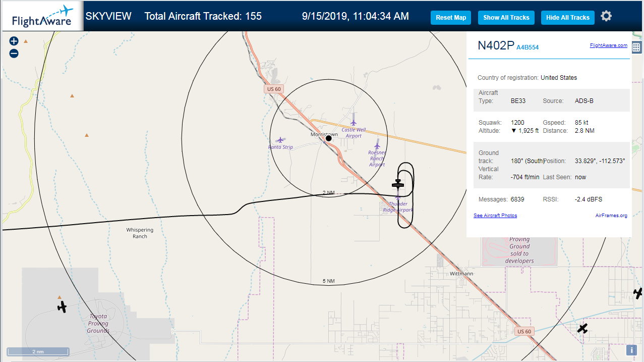Screen dimensions: 644x362
Task: Click SKYVIEW title in header
Action: 108,16
